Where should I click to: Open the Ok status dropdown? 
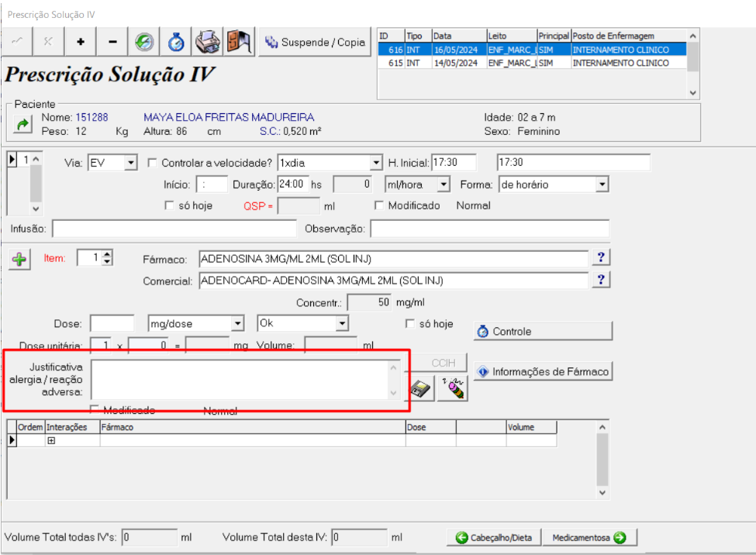(342, 323)
